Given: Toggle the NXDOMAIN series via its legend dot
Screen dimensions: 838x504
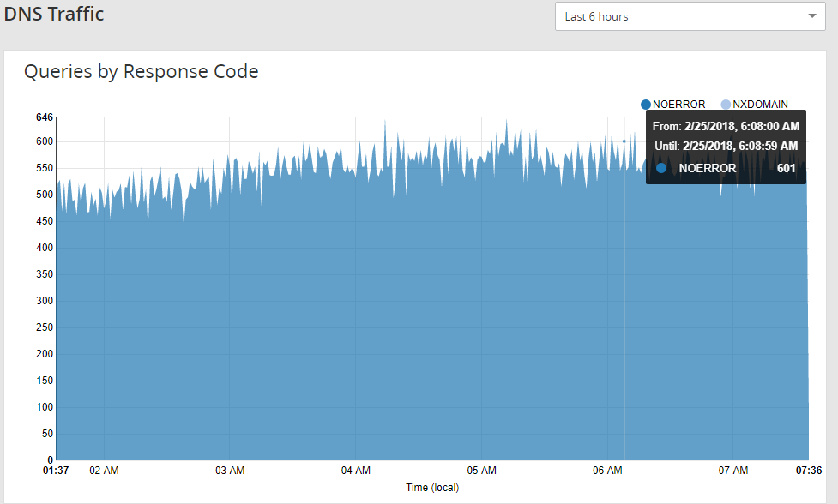Looking at the screenshot, I should 726,105.
